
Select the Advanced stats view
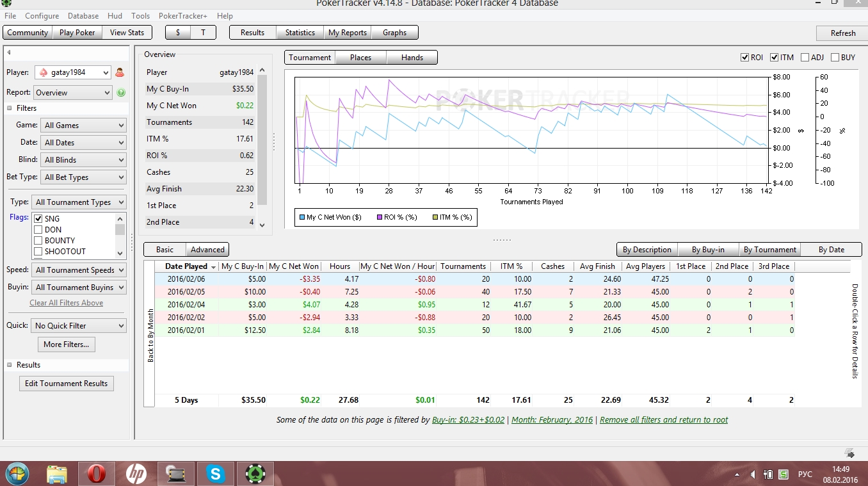click(x=207, y=250)
